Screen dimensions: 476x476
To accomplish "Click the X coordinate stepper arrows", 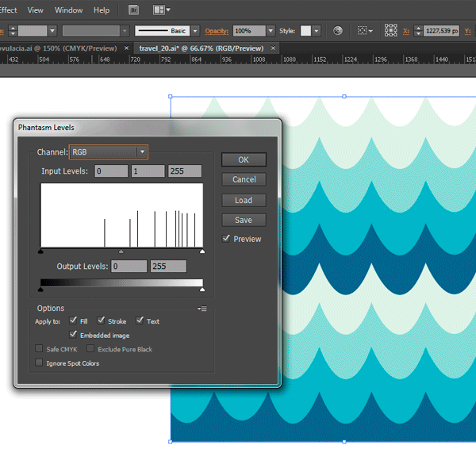I will coord(418,31).
